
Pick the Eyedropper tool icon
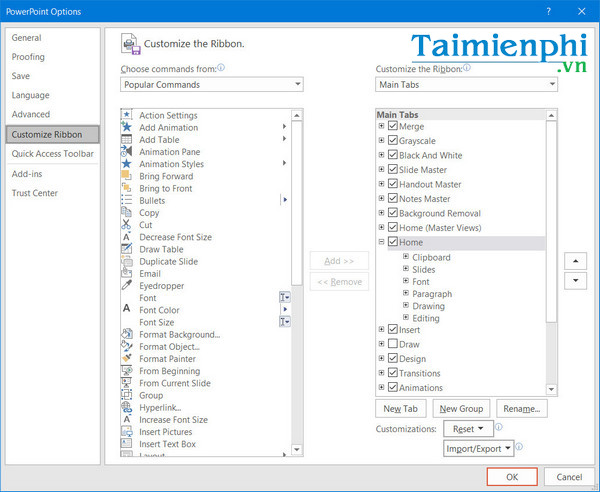point(127,285)
